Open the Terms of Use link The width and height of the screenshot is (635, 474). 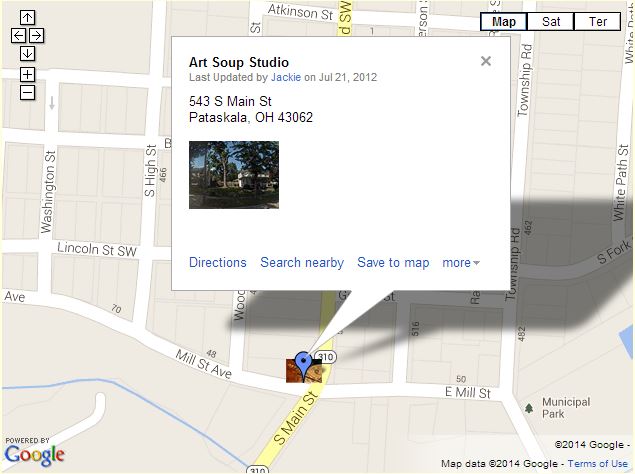coord(598,463)
